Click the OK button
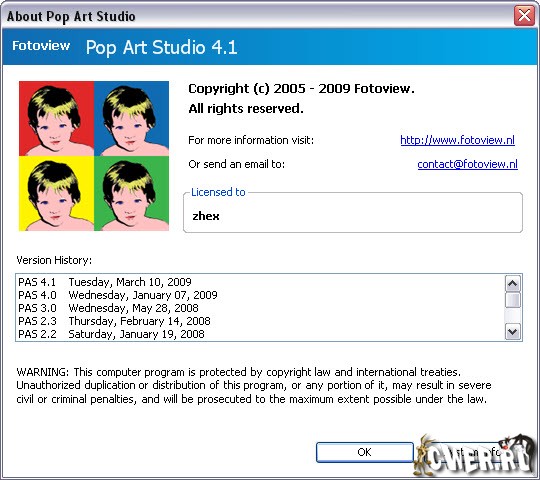The width and height of the screenshot is (540, 480). (364, 452)
